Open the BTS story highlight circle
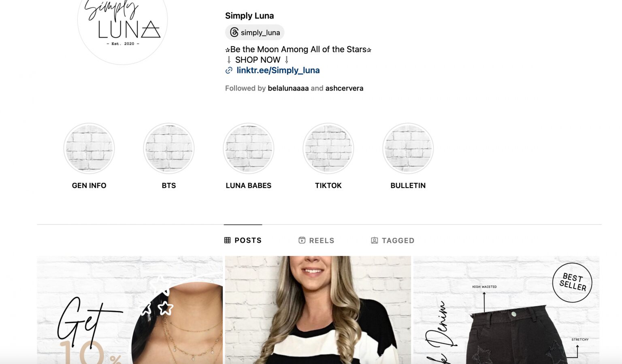Screen dimensions: 622x364 (x=169, y=148)
